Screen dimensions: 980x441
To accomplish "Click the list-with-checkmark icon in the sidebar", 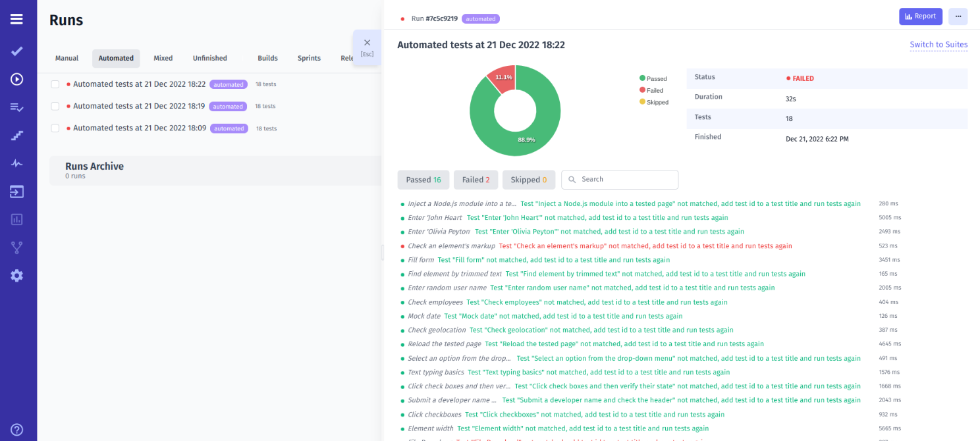I will click(16, 107).
